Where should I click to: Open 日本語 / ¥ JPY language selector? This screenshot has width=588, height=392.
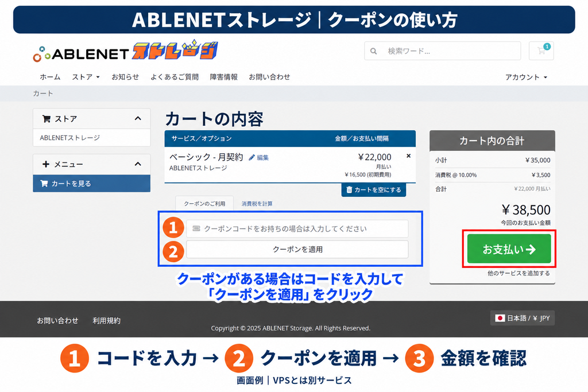(x=523, y=318)
